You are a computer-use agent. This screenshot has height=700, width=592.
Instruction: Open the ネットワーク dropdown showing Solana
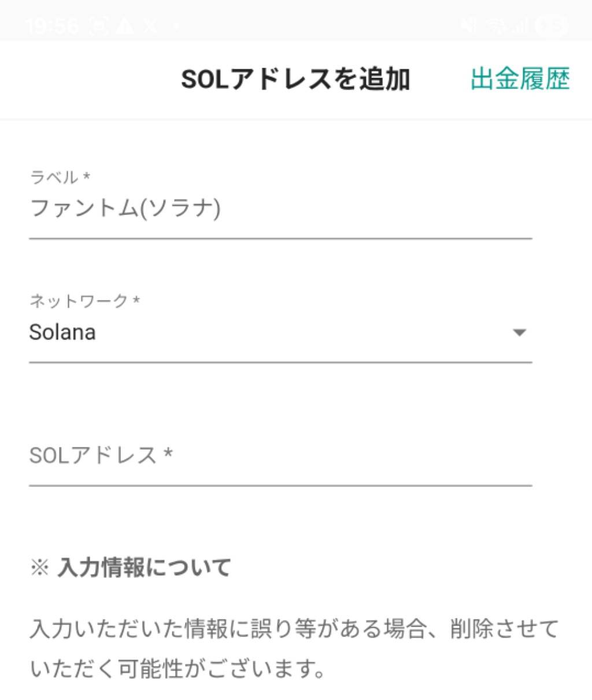pyautogui.click(x=280, y=332)
